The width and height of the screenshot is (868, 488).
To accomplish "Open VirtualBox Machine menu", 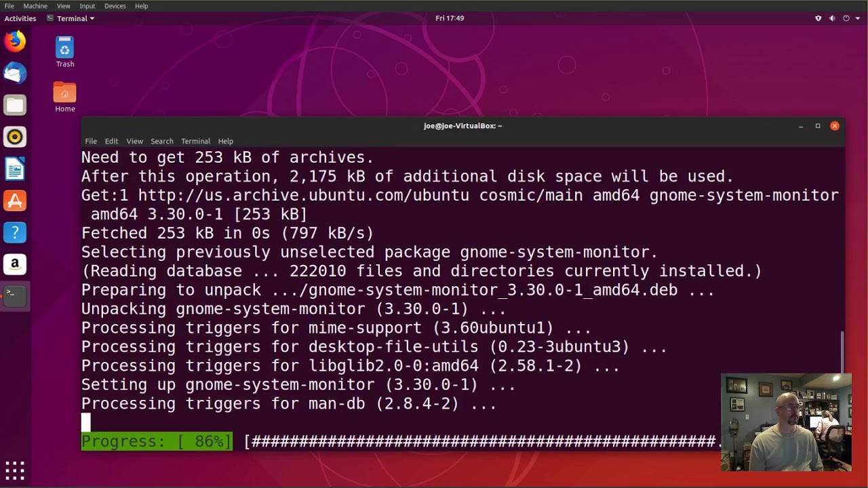I will pos(35,5).
